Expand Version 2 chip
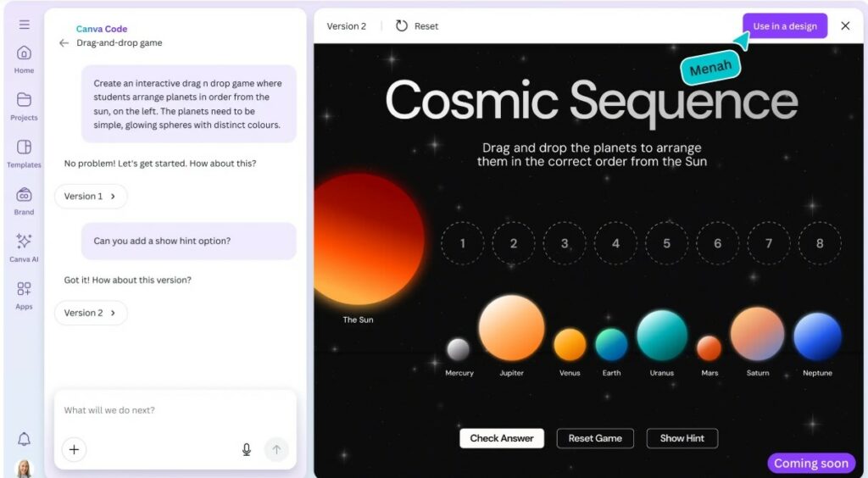Image resolution: width=868 pixels, height=478 pixels. click(x=91, y=313)
